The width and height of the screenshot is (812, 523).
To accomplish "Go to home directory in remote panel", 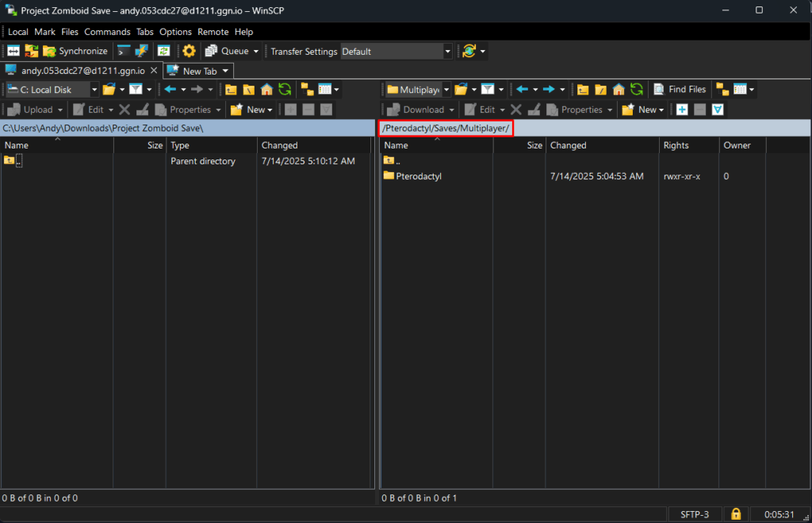I will 619,90.
